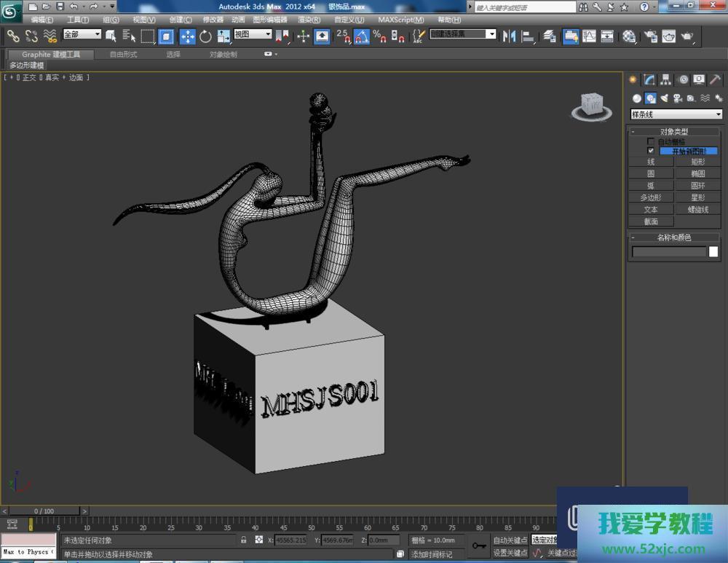The width and height of the screenshot is (728, 563).
Task: Open the Modify panel tab
Action: click(x=649, y=79)
